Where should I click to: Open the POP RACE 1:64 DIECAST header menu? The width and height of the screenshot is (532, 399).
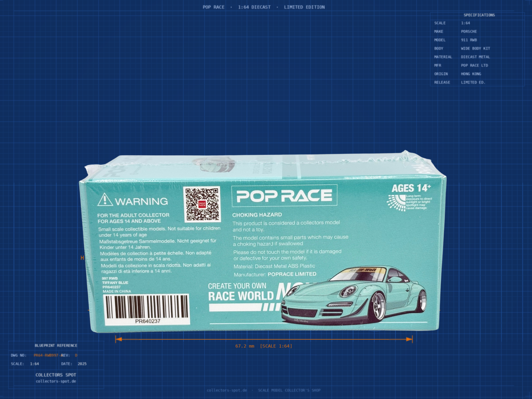263,7
